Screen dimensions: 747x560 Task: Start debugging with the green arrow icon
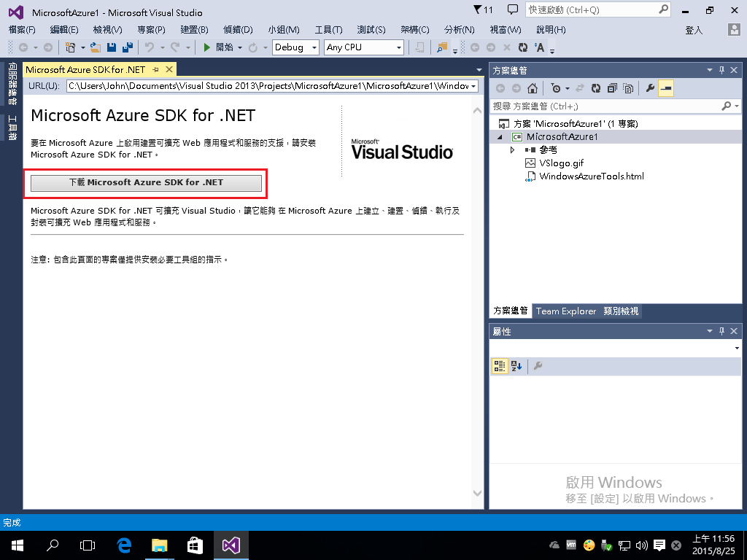pos(206,48)
